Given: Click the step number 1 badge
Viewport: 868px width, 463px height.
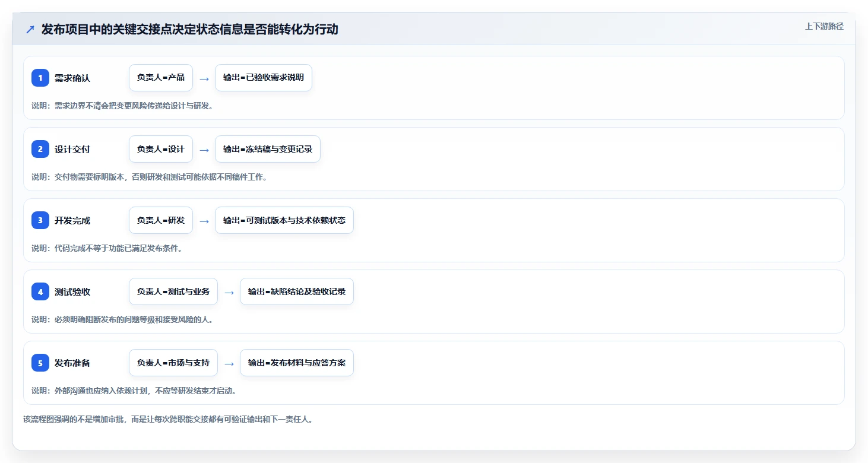Looking at the screenshot, I should [40, 78].
